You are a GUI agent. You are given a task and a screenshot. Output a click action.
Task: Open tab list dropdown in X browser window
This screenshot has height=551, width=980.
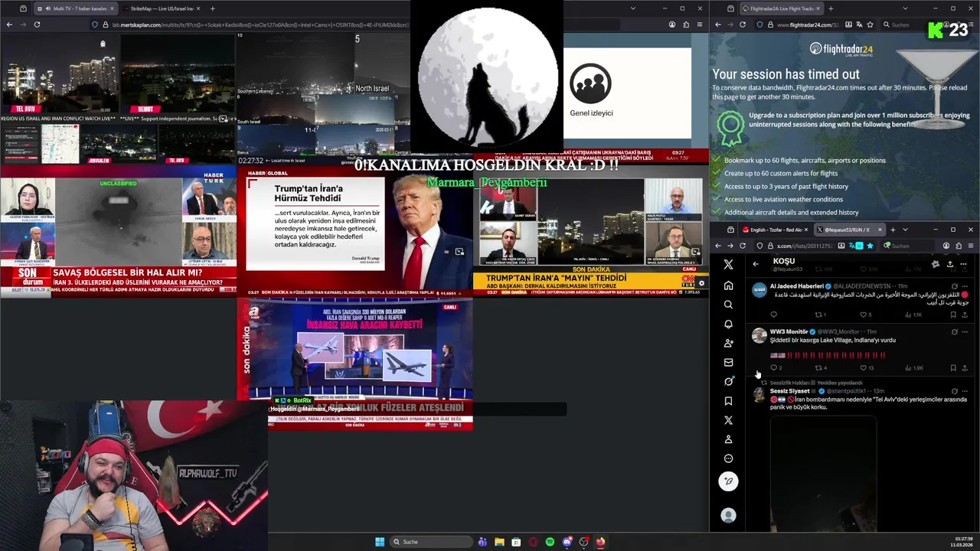point(905,230)
